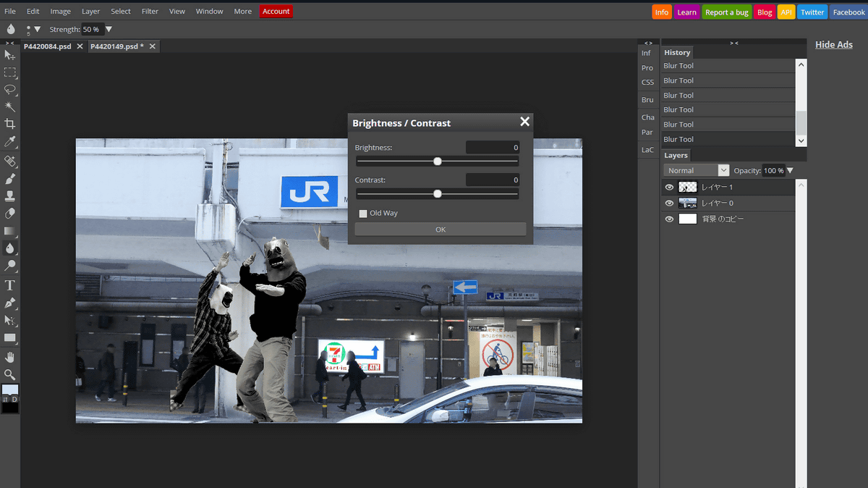This screenshot has width=868, height=488.
Task: Select the Magic Wand tool
Action: [x=10, y=107]
